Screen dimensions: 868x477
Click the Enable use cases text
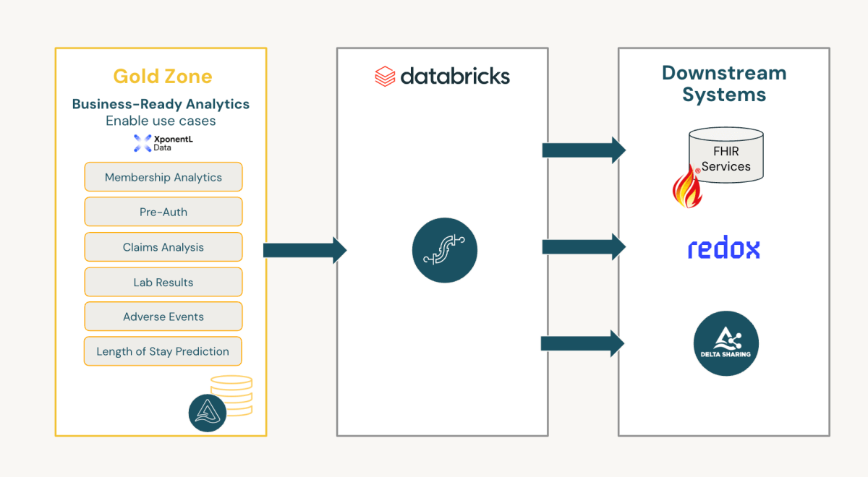coord(161,121)
